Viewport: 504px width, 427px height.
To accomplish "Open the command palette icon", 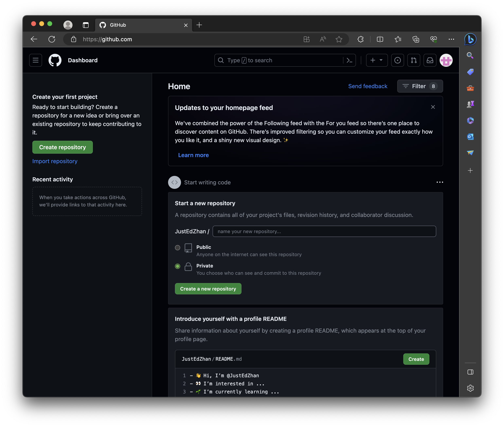I will tap(349, 60).
